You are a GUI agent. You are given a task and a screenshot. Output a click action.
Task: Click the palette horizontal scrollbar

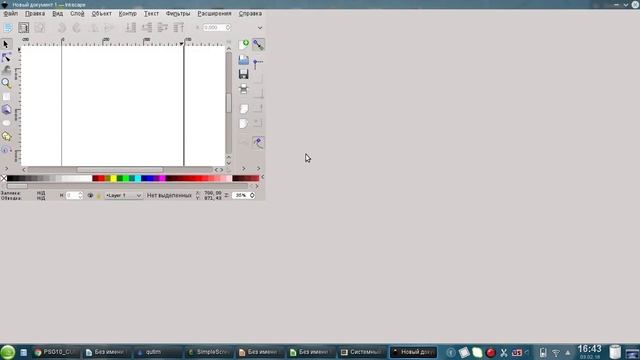point(128,186)
